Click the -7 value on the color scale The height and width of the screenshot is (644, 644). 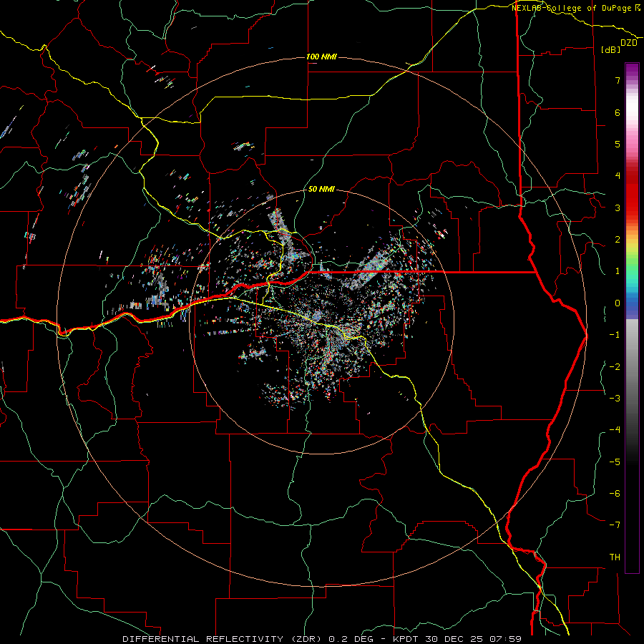pyautogui.click(x=615, y=525)
